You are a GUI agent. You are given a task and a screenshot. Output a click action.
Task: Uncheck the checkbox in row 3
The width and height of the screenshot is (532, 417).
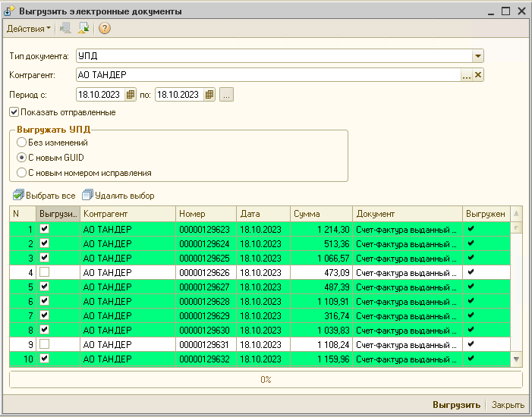45,258
